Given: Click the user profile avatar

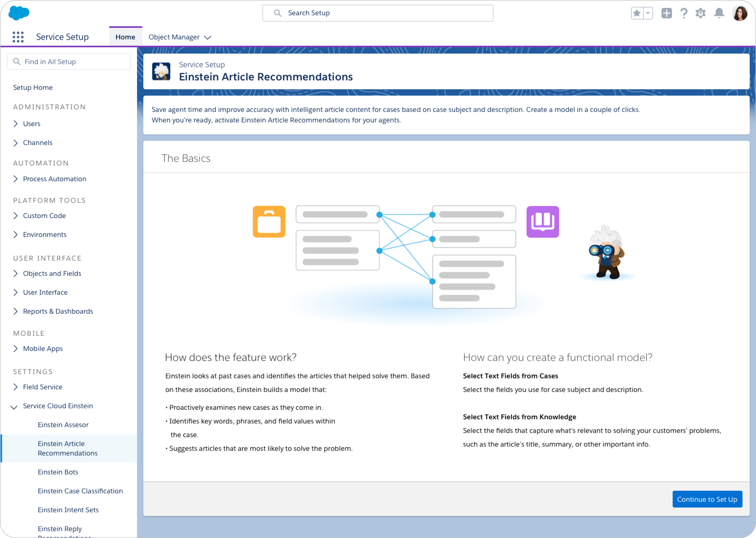Looking at the screenshot, I should click(x=740, y=13).
